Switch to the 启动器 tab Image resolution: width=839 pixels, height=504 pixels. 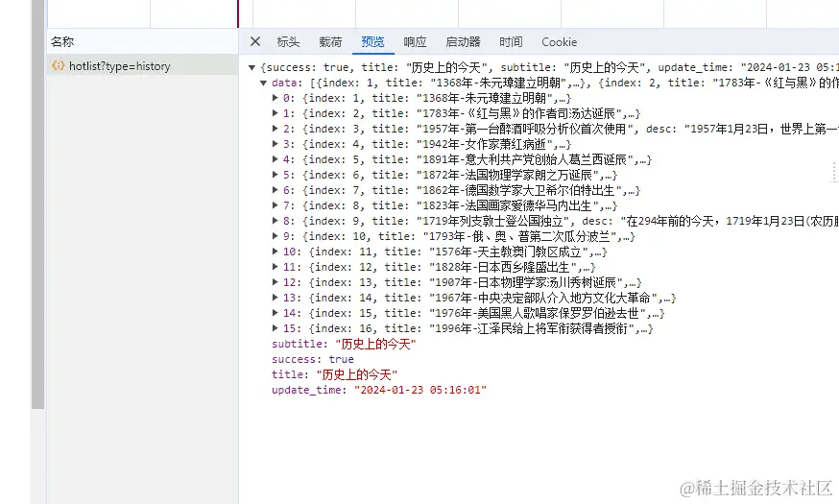(x=463, y=41)
